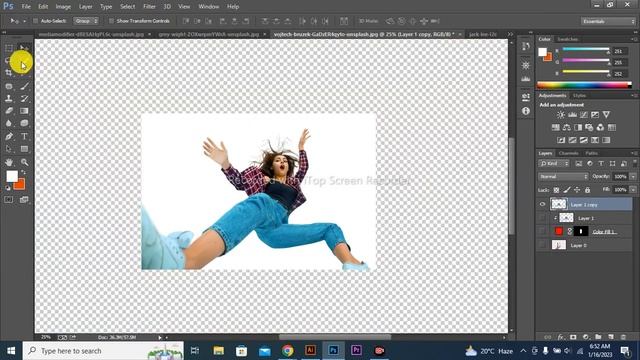Image resolution: width=640 pixels, height=360 pixels.
Task: Add a Levels adjustment
Action: click(x=573, y=115)
